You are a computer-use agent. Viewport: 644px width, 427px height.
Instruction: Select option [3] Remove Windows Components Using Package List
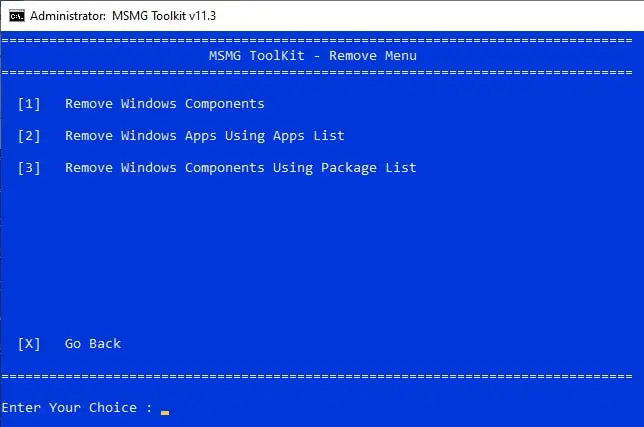tap(217, 168)
